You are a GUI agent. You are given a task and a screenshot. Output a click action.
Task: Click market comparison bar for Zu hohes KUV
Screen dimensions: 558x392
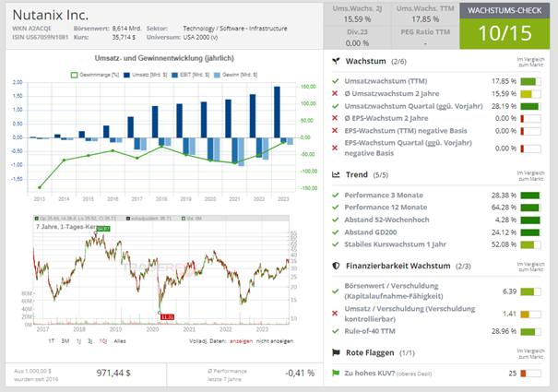(530, 374)
